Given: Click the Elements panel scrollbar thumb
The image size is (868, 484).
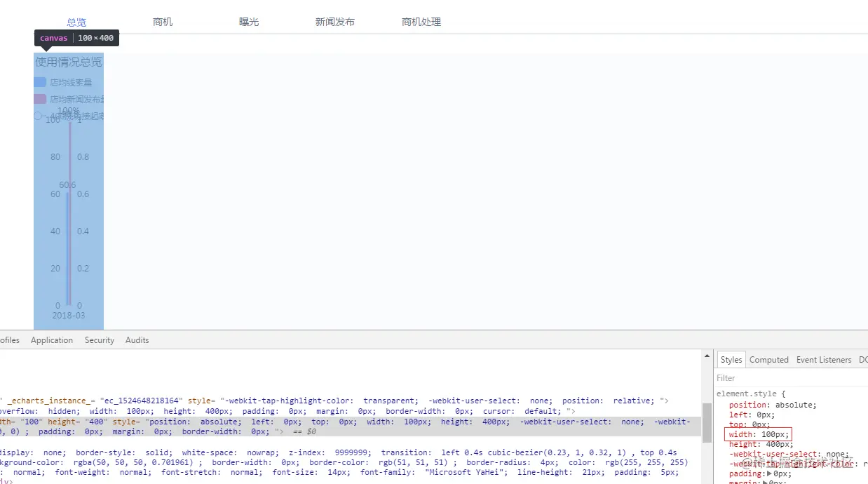Looking at the screenshot, I should click(x=707, y=422).
